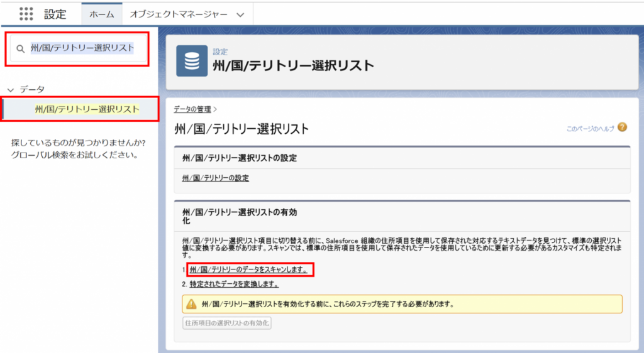644x353 pixels.
Task: Expand the dropdown arrow beside オブジェクトマネージャー
Action: click(x=240, y=15)
